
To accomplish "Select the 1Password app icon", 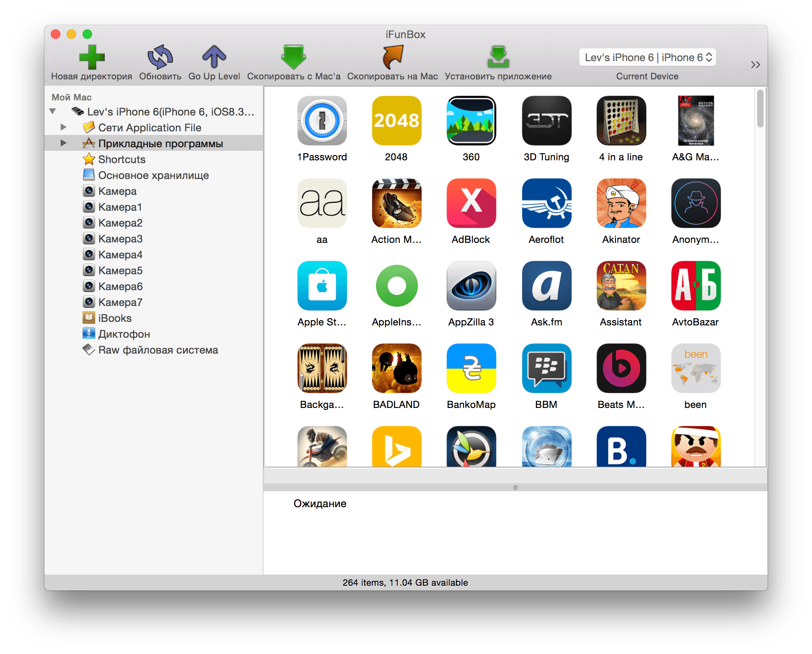I will pos(322,121).
